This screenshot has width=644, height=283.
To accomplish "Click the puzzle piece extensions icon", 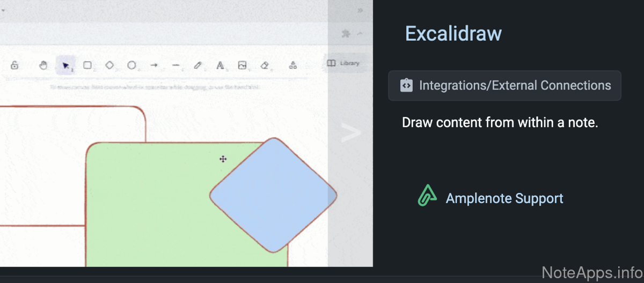I will point(346,34).
